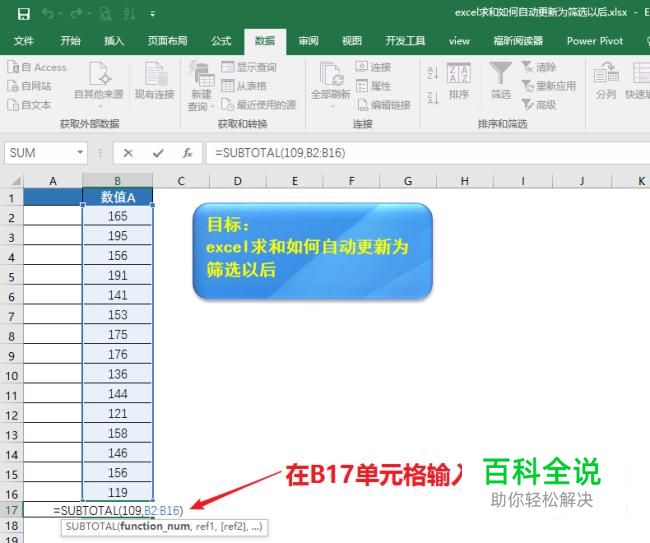
Task: Click the 全部刷新 button
Action: 331,85
